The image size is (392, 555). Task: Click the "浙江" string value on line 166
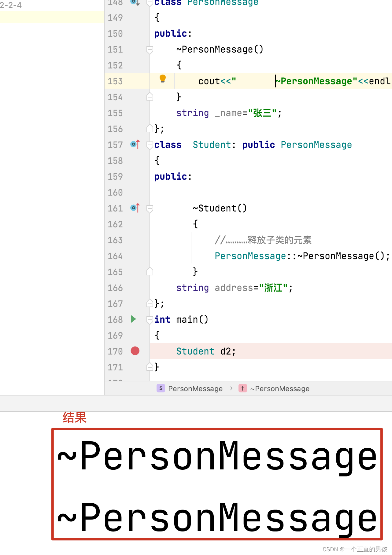(x=273, y=288)
